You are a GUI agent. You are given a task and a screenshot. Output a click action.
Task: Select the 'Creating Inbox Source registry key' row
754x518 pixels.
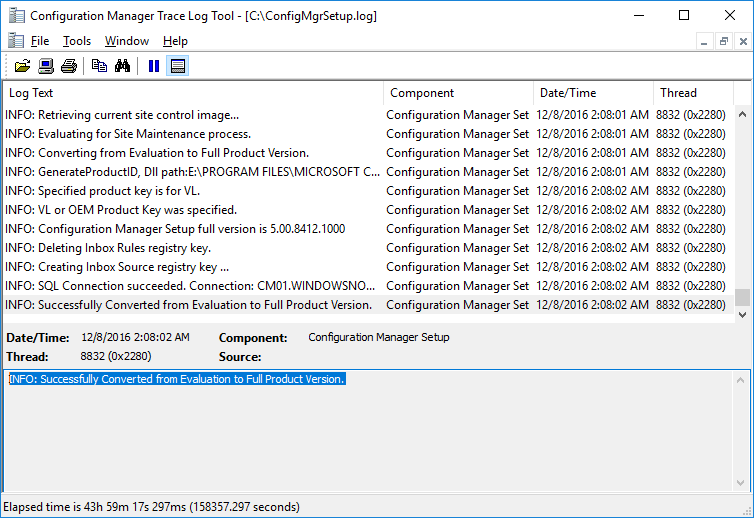coord(369,267)
